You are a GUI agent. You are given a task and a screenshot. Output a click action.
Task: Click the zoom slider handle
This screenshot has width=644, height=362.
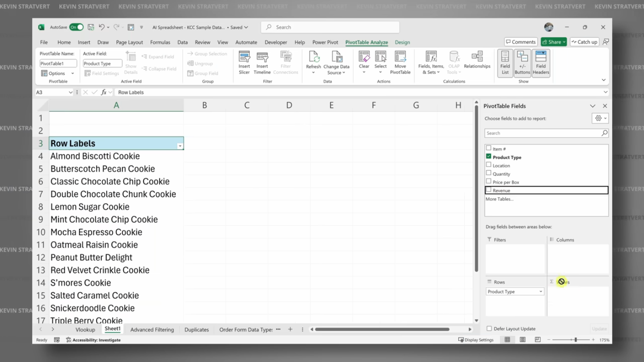point(575,340)
